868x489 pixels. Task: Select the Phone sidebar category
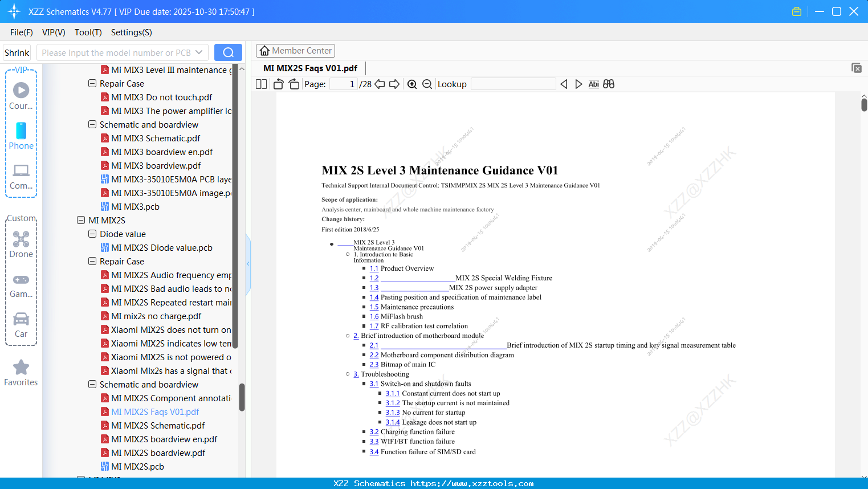tap(21, 136)
